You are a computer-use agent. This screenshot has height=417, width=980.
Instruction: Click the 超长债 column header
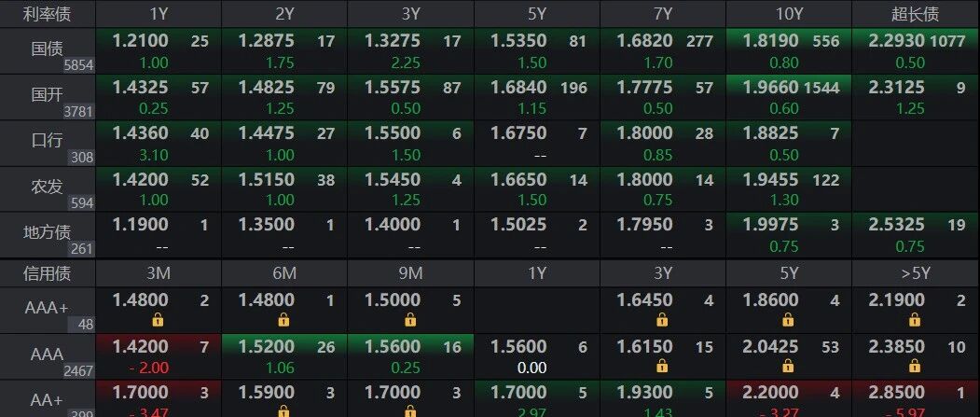[915, 14]
